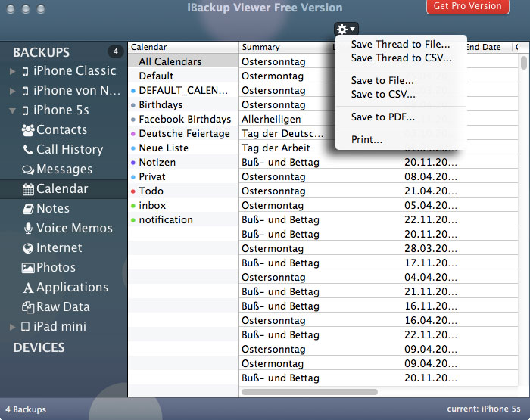The height and width of the screenshot is (420, 530).
Task: Click the iPhone von N… device icon
Action: click(x=25, y=91)
